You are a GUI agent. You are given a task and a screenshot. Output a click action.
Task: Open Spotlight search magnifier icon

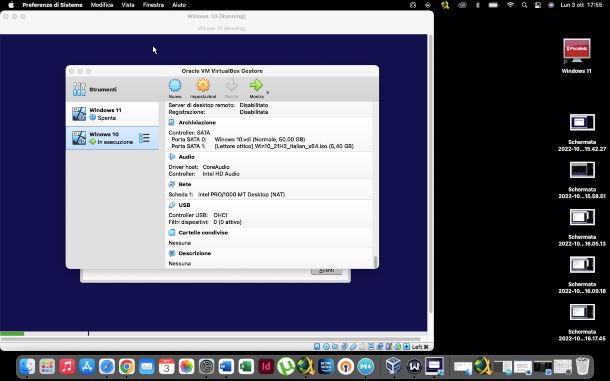pos(524,5)
